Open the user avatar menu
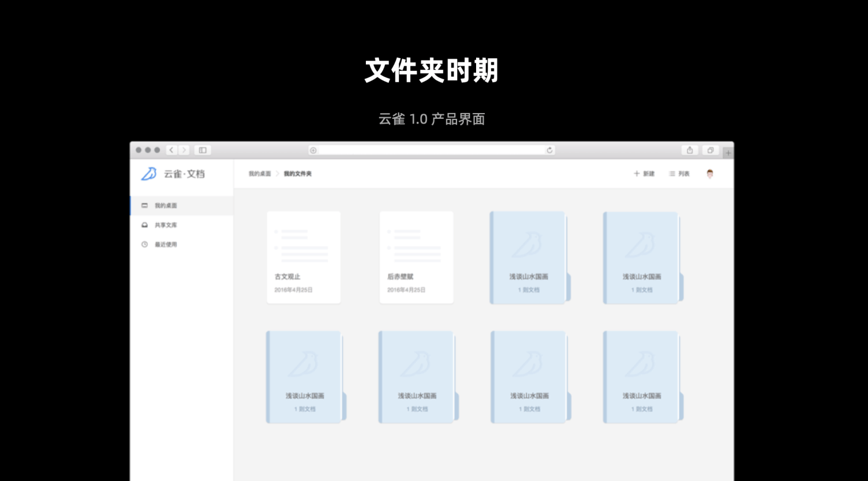868x481 pixels. coord(710,174)
